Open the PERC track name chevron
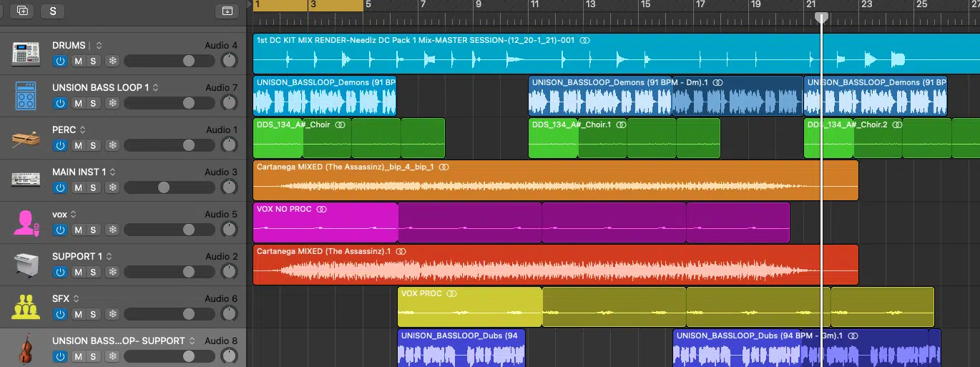The image size is (980, 367). pyautogui.click(x=82, y=129)
